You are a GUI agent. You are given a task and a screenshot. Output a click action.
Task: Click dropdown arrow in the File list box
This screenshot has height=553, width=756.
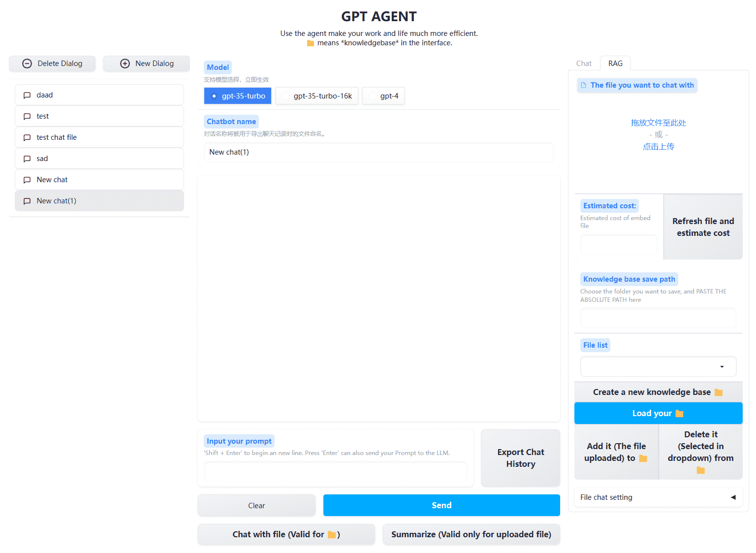(x=722, y=366)
